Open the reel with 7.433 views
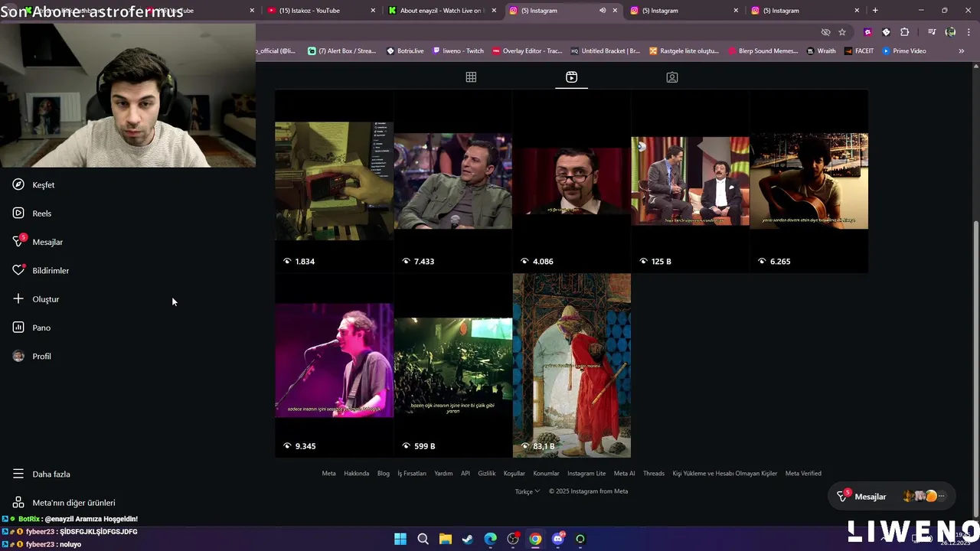 [x=452, y=181]
